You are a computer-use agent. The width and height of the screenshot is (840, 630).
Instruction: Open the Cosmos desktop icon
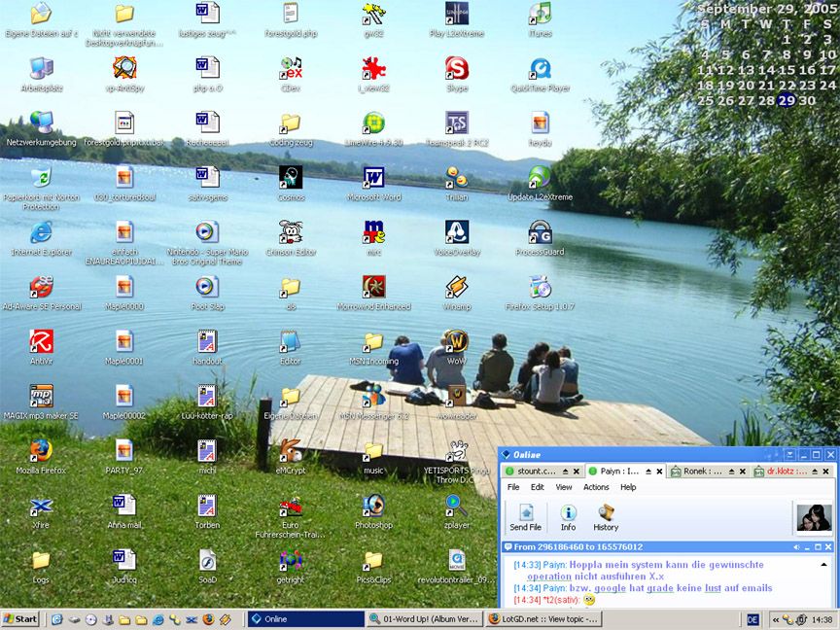click(291, 178)
